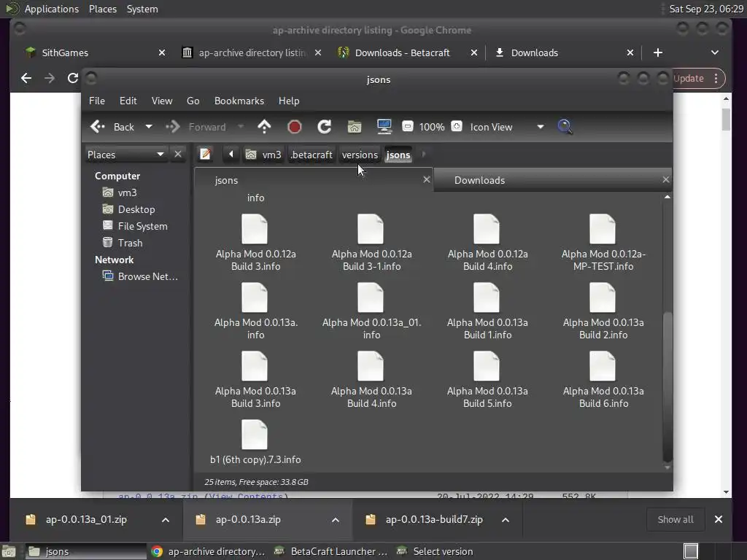The height and width of the screenshot is (560, 747).
Task: Expand Chrome tab search chevron
Action: tap(715, 52)
